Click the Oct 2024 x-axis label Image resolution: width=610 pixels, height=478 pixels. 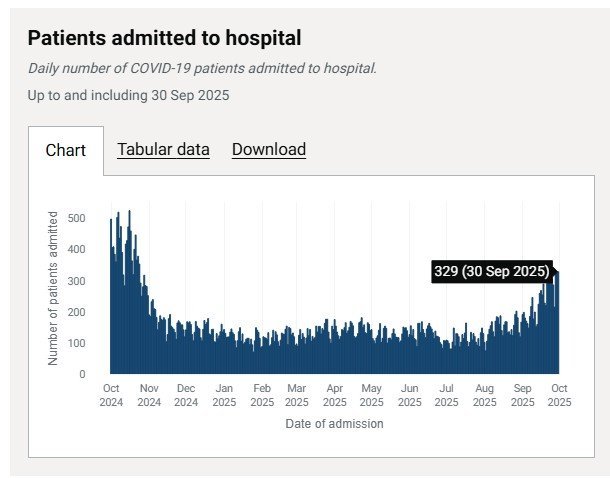pyautogui.click(x=112, y=395)
